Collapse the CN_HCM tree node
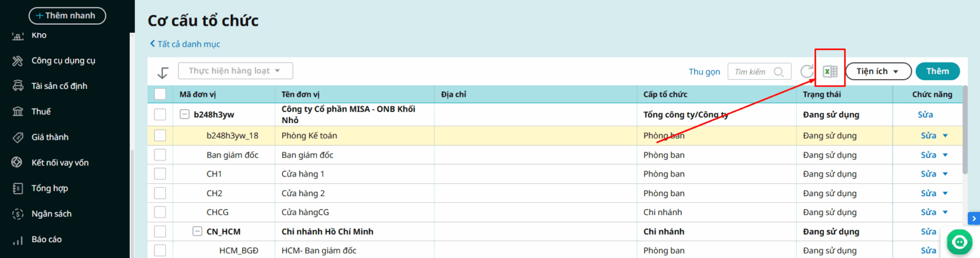The width and height of the screenshot is (980, 258). point(197,232)
